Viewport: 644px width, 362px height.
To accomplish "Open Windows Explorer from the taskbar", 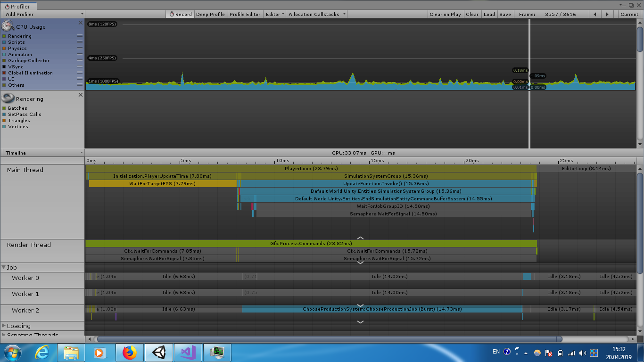I will tap(71, 353).
